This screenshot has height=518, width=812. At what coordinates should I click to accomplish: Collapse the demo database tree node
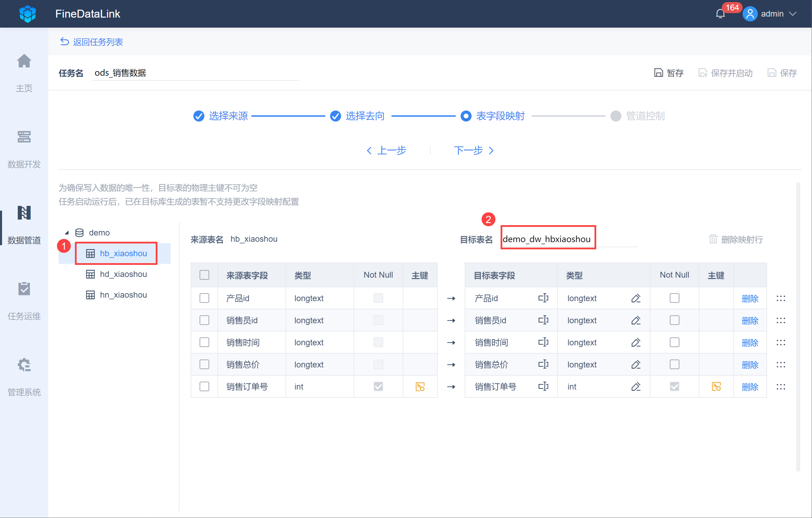coord(67,233)
